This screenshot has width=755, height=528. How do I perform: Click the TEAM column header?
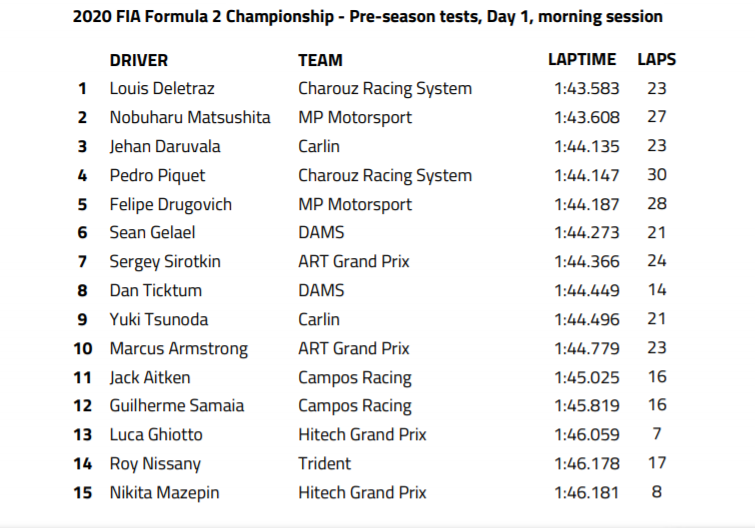[320, 61]
